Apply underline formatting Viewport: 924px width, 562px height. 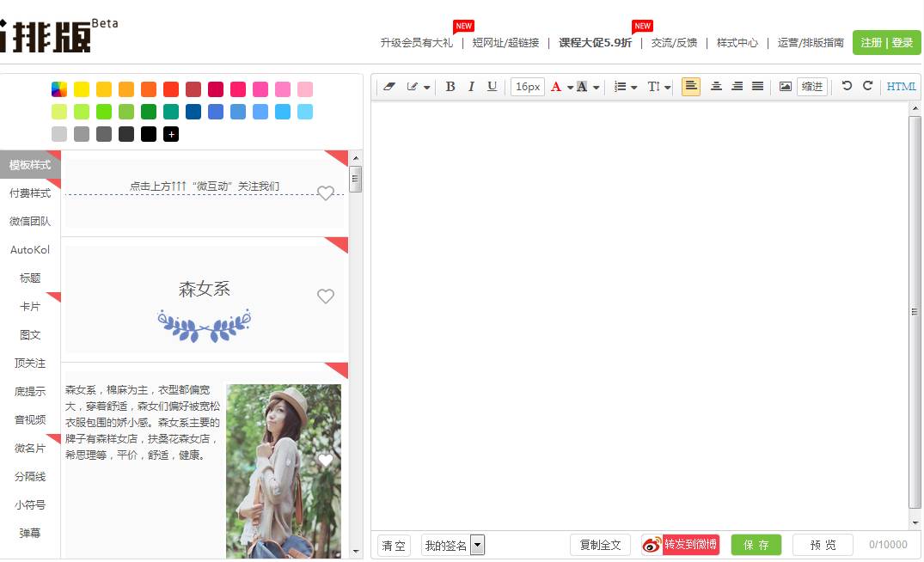point(490,86)
